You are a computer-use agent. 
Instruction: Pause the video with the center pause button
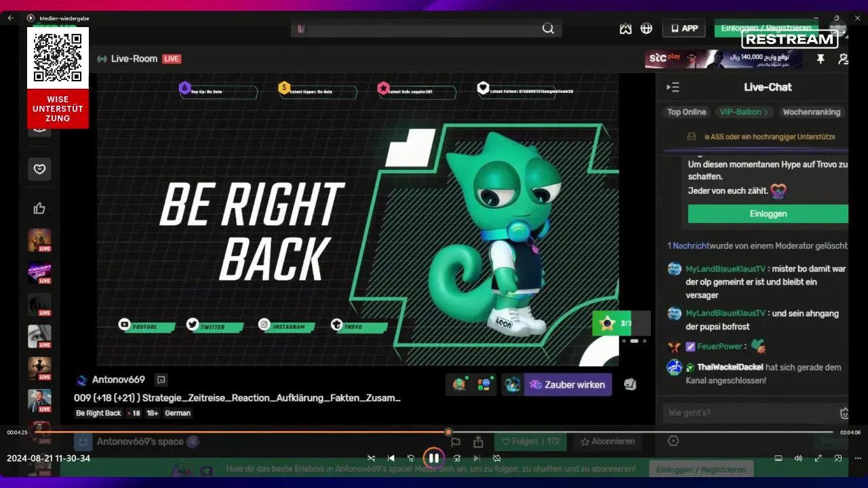pos(434,458)
